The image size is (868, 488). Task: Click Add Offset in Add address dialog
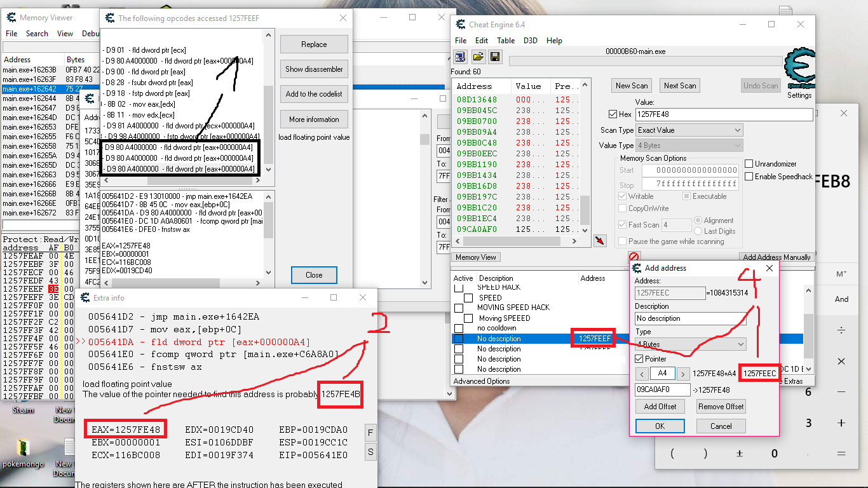[x=660, y=407]
